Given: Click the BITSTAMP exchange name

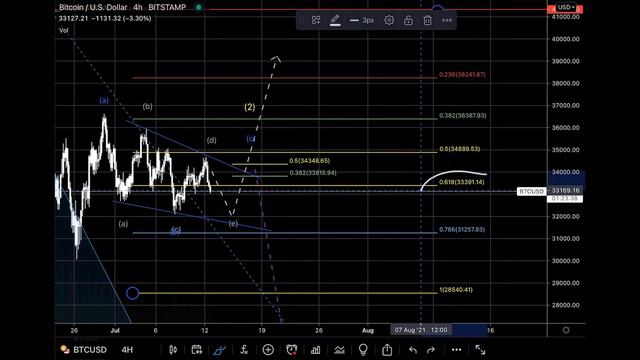Looking at the screenshot, I should (x=167, y=7).
